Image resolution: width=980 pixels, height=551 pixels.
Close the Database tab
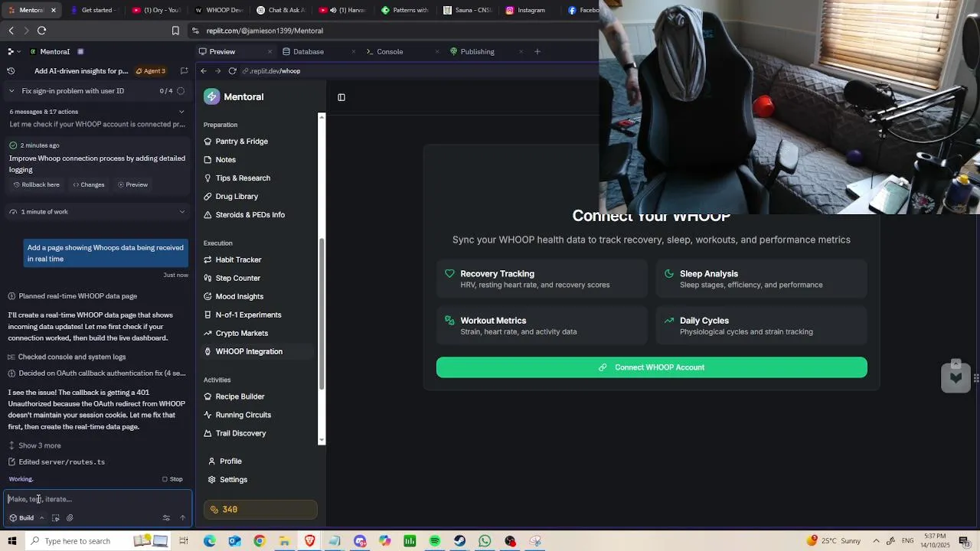[353, 52]
